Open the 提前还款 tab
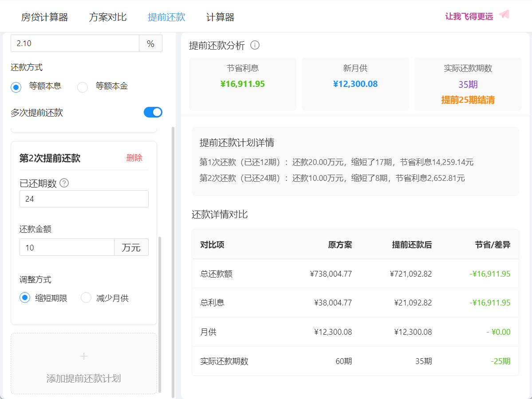The width and height of the screenshot is (532, 399). point(166,17)
